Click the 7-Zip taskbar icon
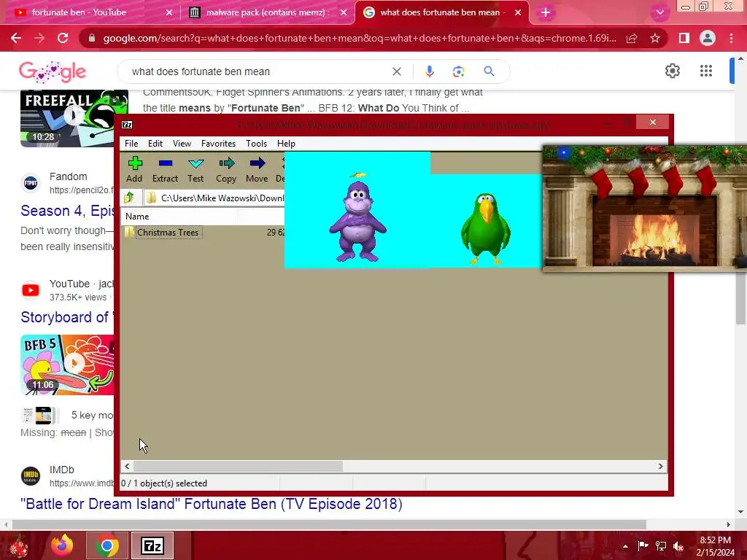747x560 pixels. (x=152, y=545)
